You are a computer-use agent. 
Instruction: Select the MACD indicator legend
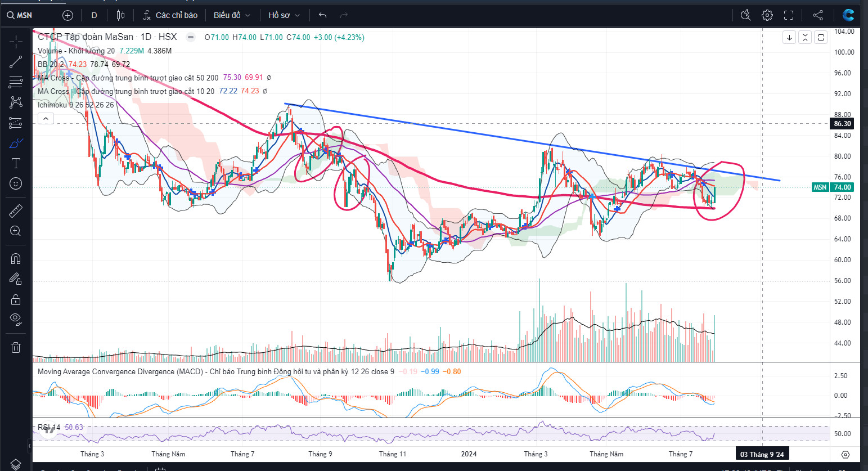click(215, 371)
